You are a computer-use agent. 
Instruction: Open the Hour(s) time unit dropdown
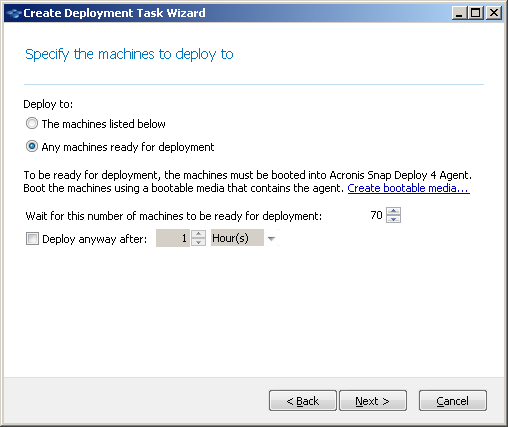[244, 238]
